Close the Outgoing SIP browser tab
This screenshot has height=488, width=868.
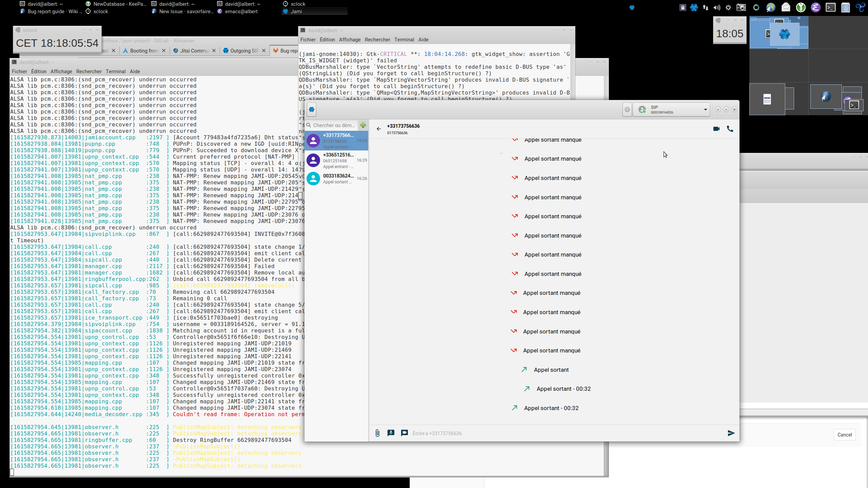pyautogui.click(x=264, y=50)
